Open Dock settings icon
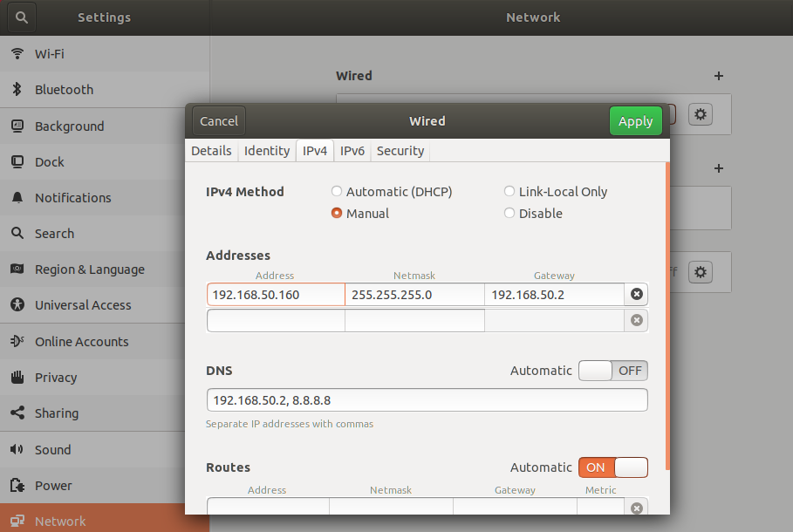This screenshot has height=532, width=793. pos(17,162)
